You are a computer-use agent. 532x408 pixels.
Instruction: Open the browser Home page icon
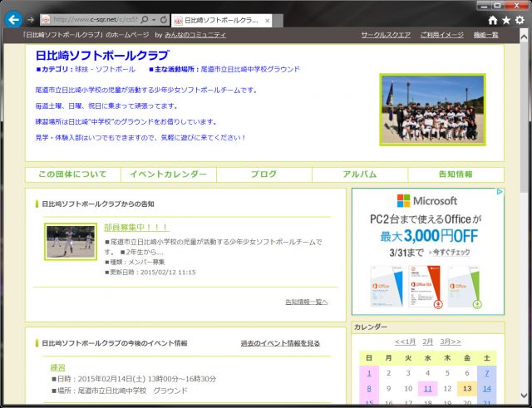click(493, 19)
